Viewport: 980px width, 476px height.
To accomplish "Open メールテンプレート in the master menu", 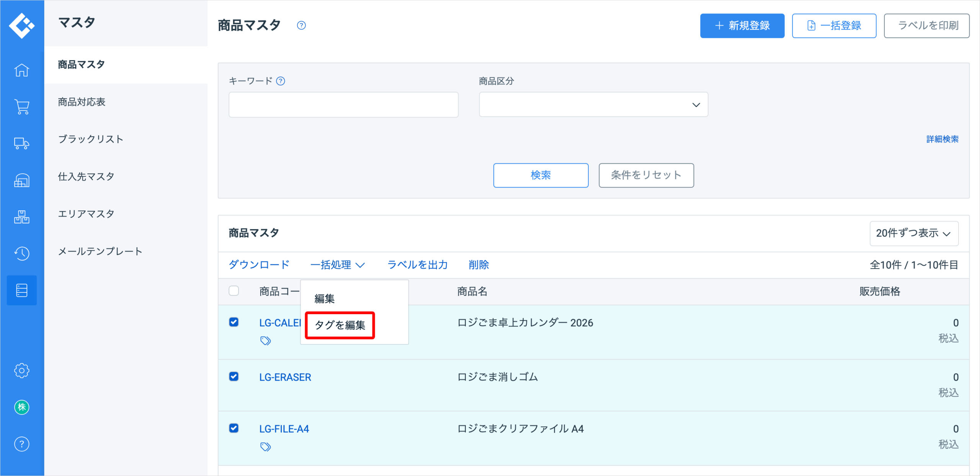I will [x=100, y=251].
